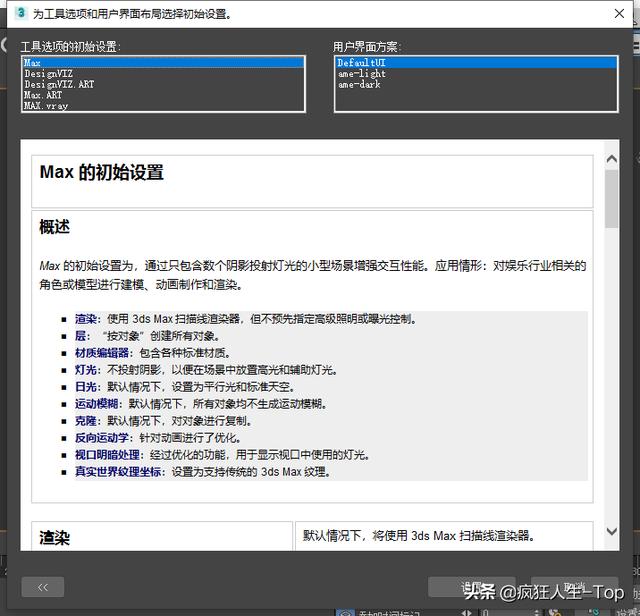Open the 层 (Layers) link
Image resolution: width=640 pixels, height=616 pixels.
80,336
